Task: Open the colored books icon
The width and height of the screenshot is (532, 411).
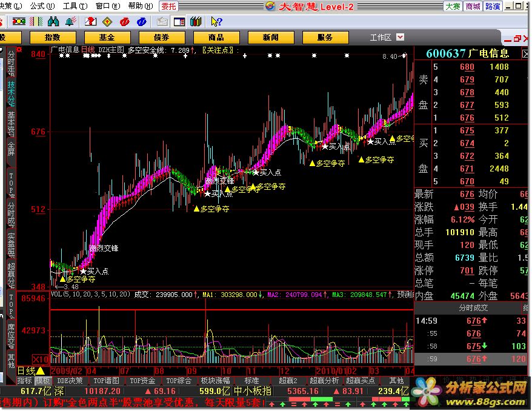Action: [x=195, y=22]
